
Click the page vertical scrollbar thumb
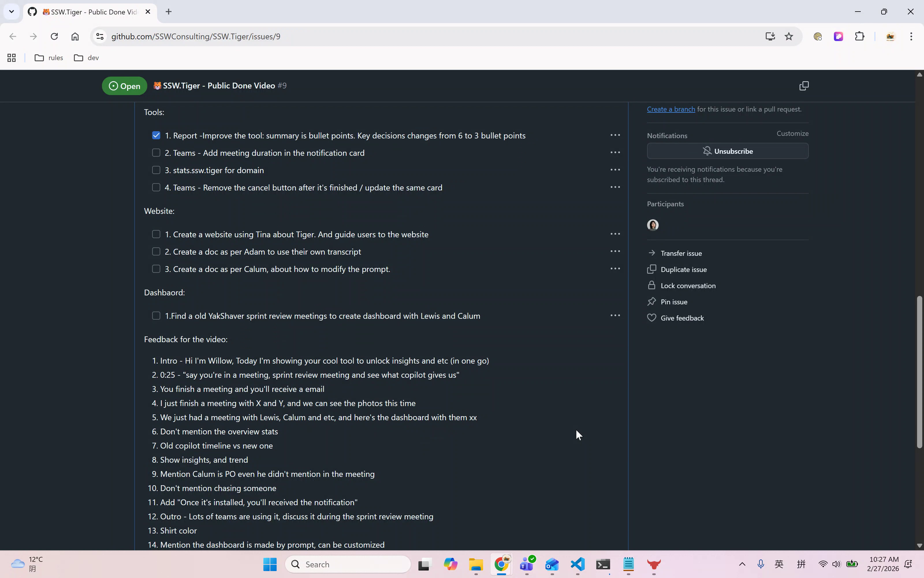[x=919, y=372]
